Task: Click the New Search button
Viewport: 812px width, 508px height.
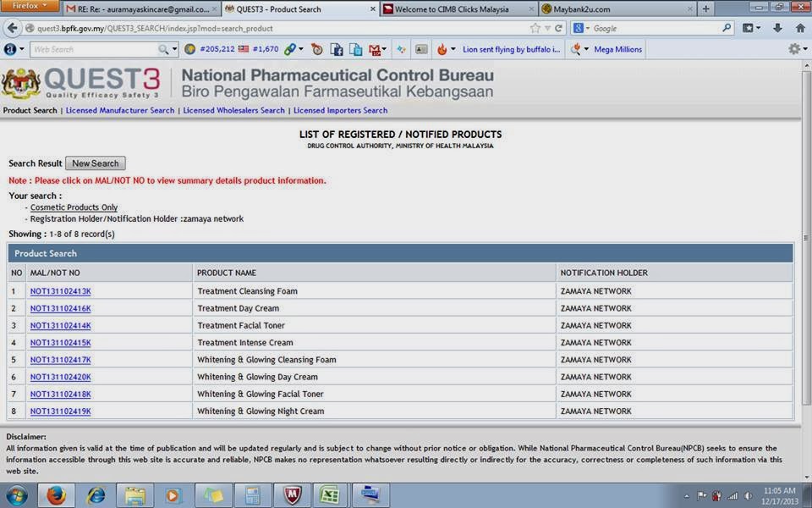Action: pyautogui.click(x=96, y=163)
